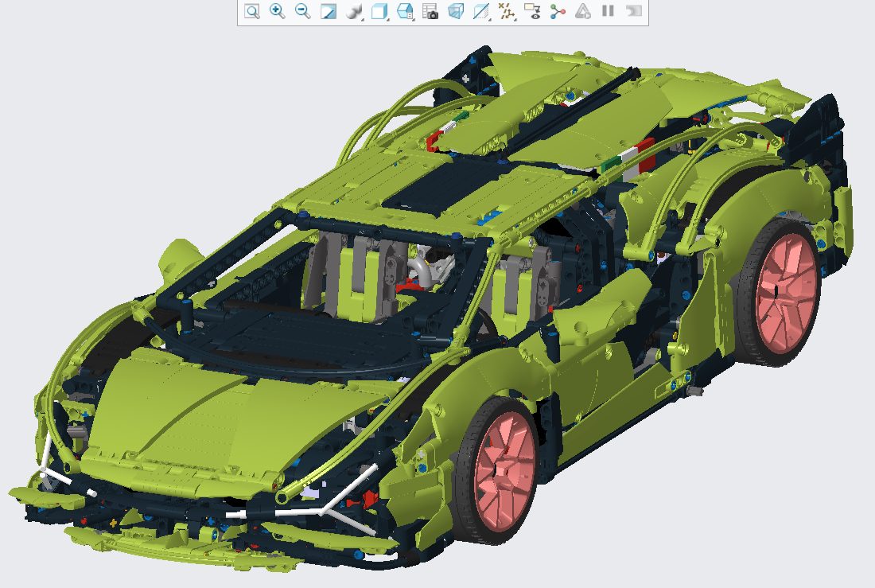
Task: Open the Saved Orientations cube-with-list dropdown
Action: pos(405,11)
